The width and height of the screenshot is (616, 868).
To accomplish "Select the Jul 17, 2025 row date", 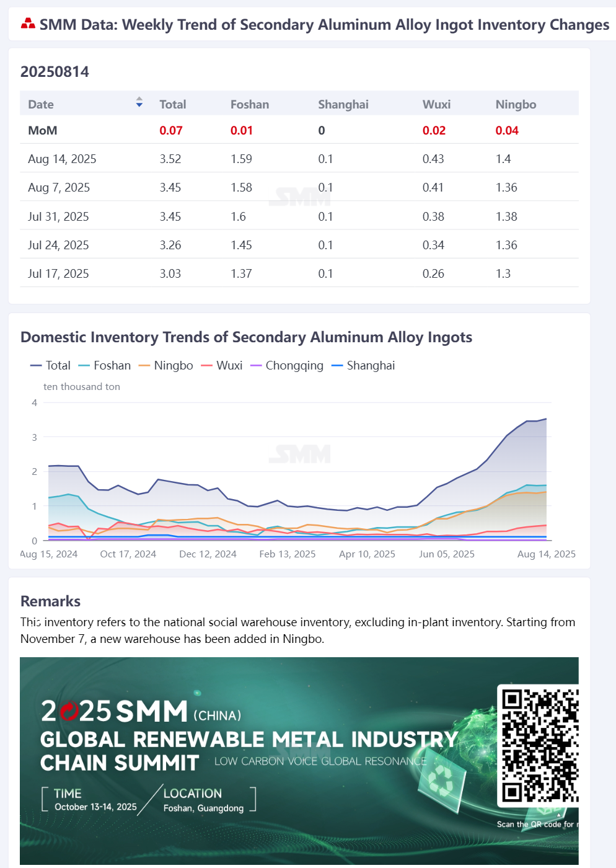I will click(58, 273).
